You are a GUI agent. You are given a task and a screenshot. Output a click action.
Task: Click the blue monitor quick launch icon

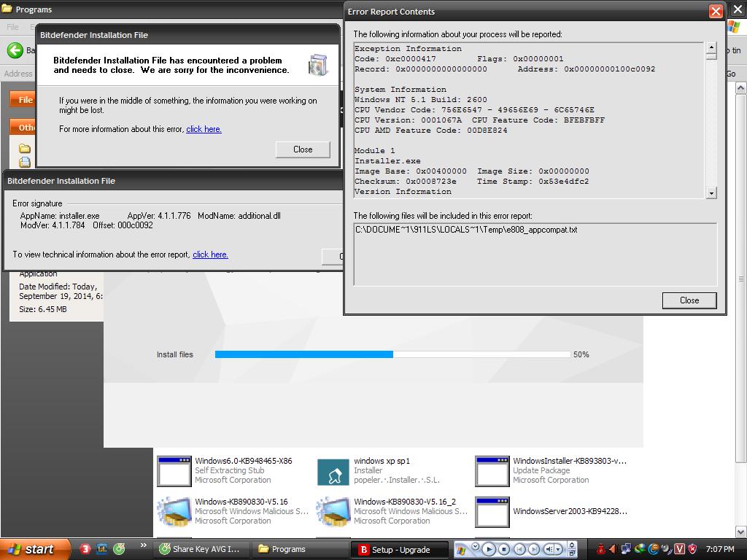tap(102, 549)
